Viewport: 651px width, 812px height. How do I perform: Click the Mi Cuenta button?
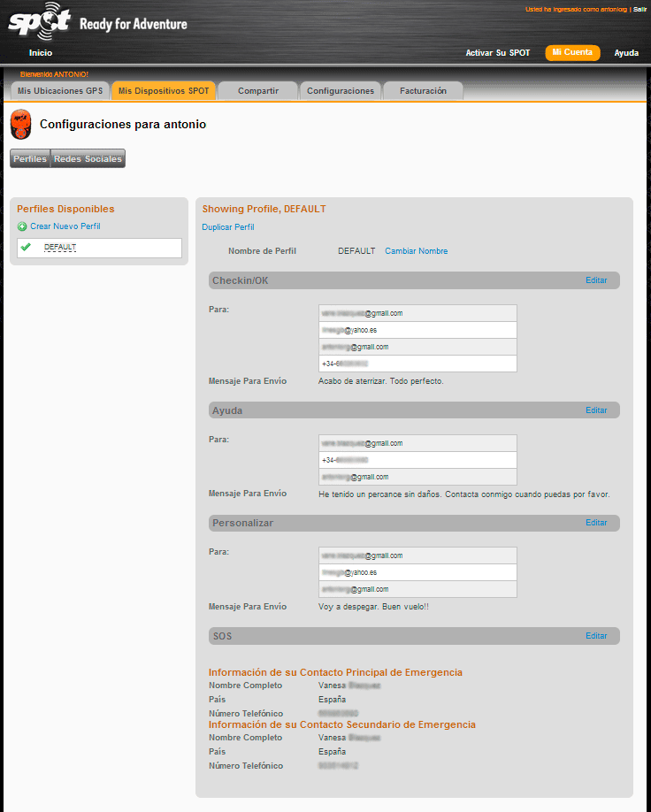[x=572, y=53]
